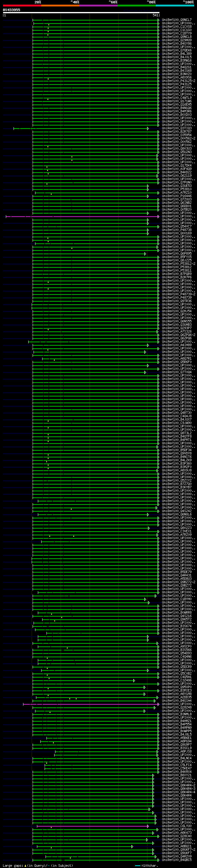Open the UniRef100_O00562-2 hit
The height and width of the screenshot is (868, 197).
pos(179,139)
